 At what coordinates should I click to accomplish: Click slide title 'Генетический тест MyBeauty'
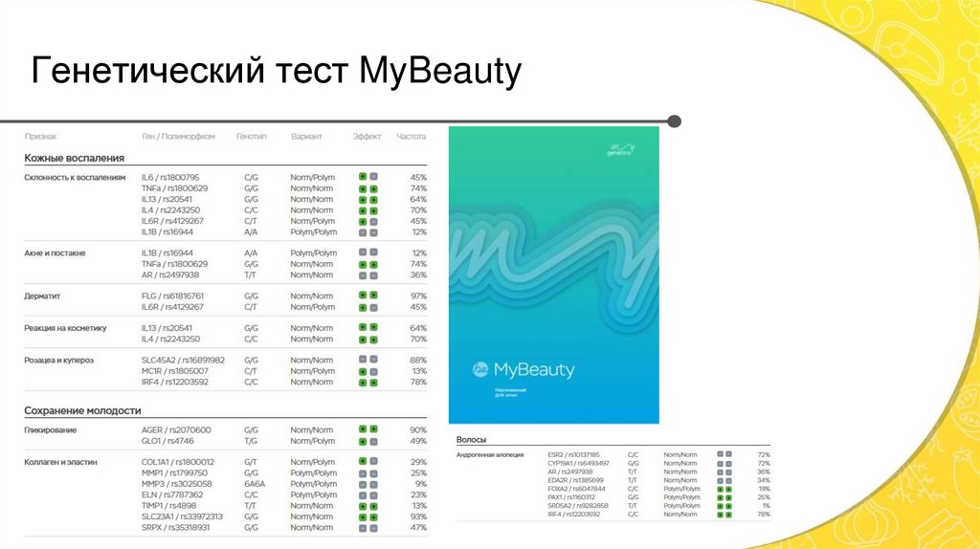coord(276,70)
